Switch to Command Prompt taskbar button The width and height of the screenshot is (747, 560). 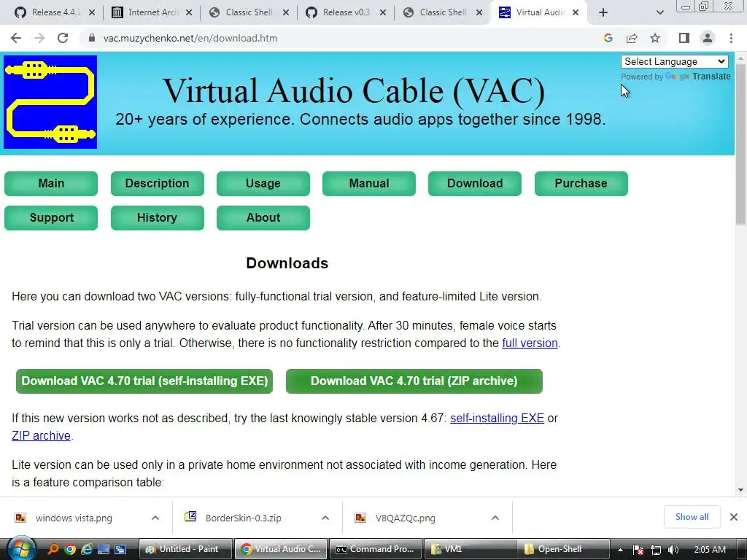(376, 549)
